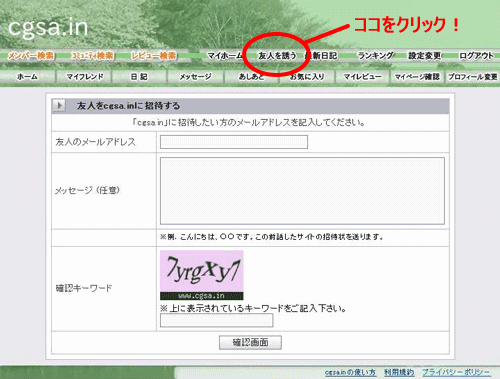The image size is (500, 379).
Task: Click the captcha keyword image
Action: point(202,275)
